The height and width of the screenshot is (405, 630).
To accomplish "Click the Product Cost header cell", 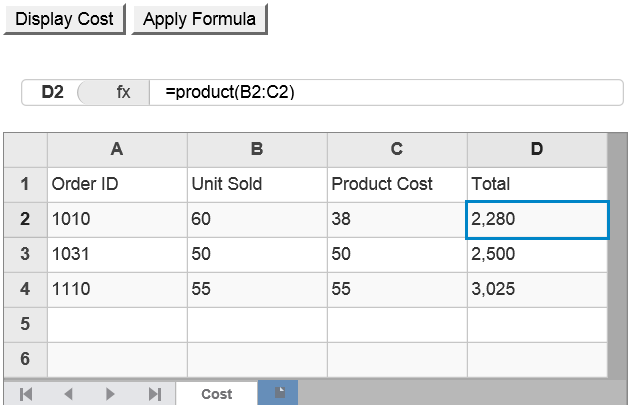I will click(397, 184).
